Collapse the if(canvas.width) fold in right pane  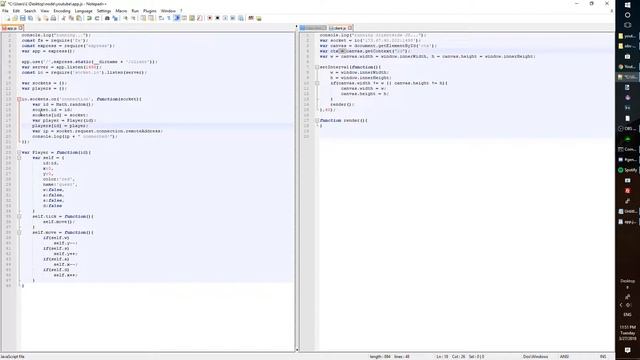coord(317,83)
